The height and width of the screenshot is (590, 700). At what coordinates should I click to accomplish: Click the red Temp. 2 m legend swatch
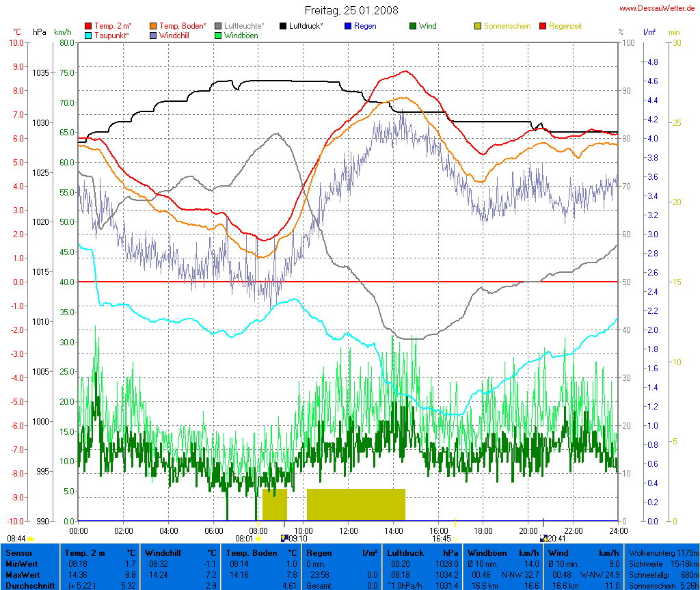click(88, 26)
